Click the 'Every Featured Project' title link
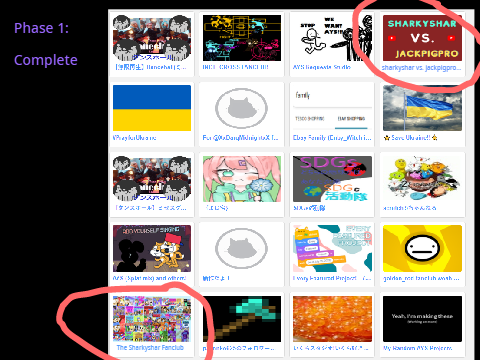This screenshot has width=480, height=360. [x=332, y=278]
